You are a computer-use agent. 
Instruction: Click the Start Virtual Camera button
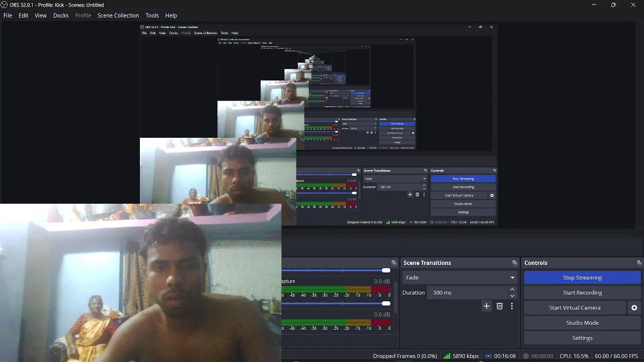575,308
